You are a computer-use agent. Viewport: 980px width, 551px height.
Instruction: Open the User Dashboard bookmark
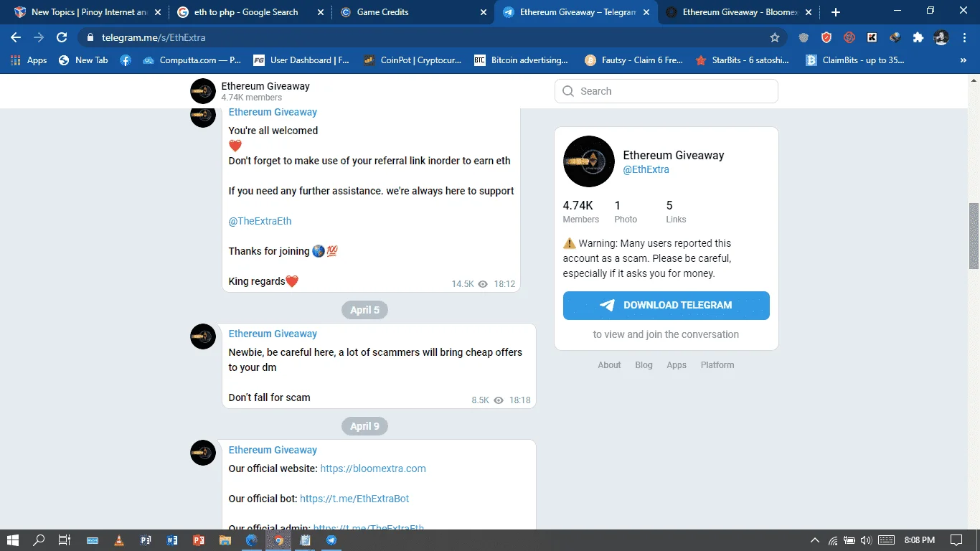click(x=301, y=60)
